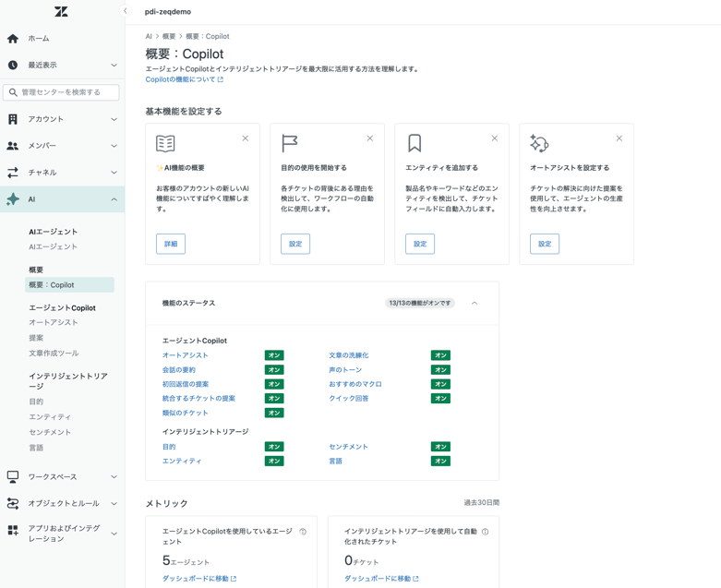Open the 初回返信の提案 link
The height and width of the screenshot is (588, 721).
tap(186, 384)
